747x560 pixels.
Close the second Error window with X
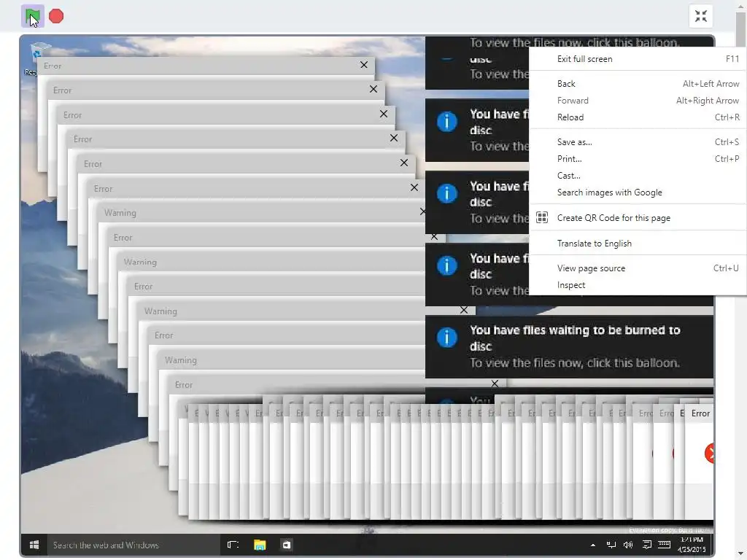373,89
